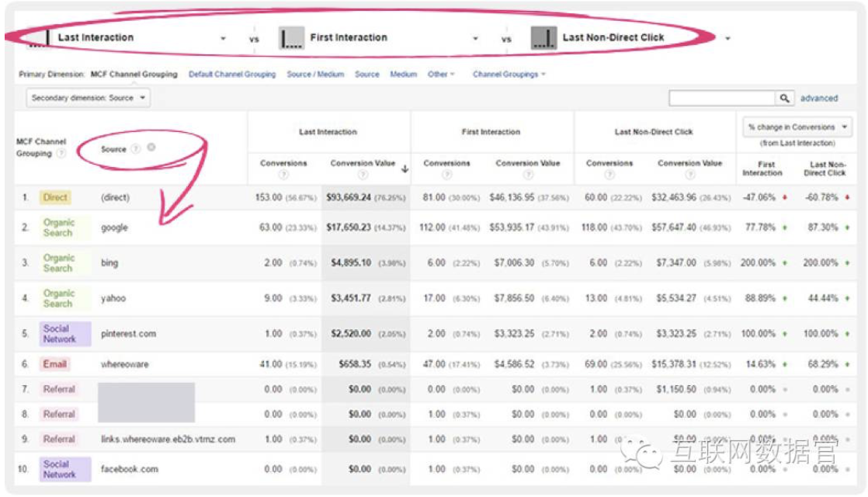Click sort arrow on Last Interaction Conversion Value

pyautogui.click(x=404, y=169)
